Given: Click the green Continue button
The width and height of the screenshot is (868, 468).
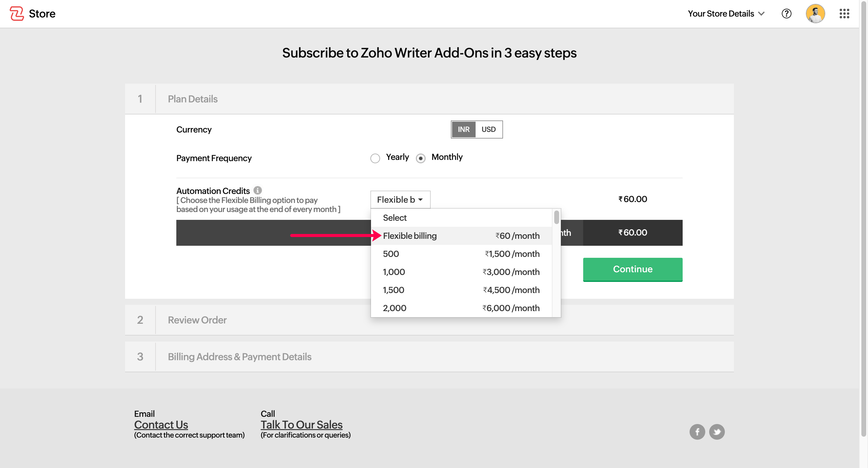Looking at the screenshot, I should pos(633,269).
